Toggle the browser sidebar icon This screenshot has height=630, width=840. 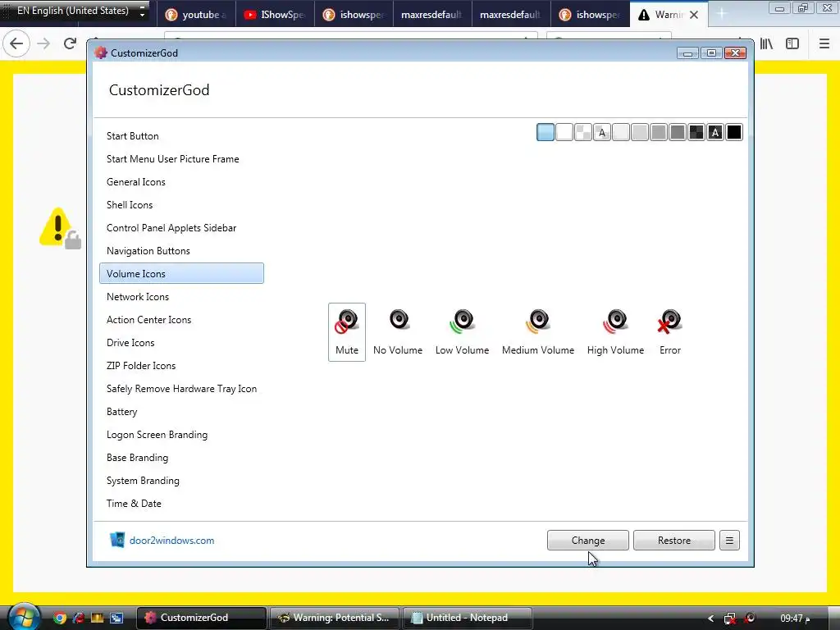792,43
